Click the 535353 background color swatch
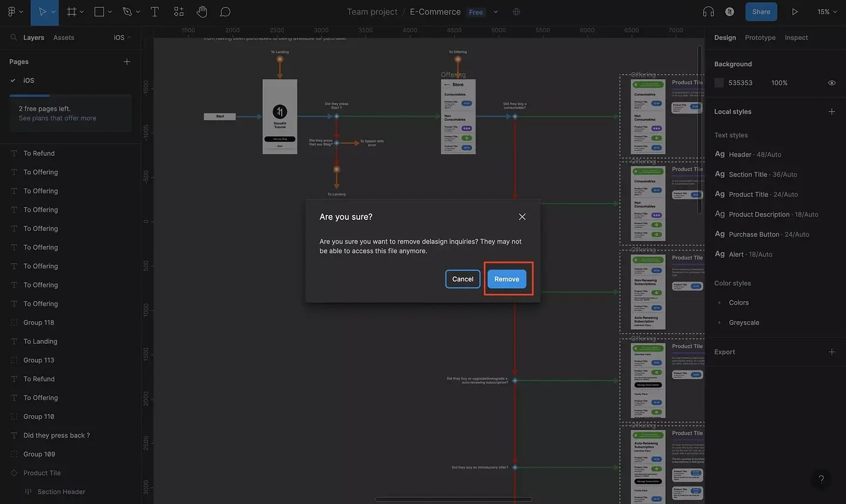 click(x=719, y=83)
